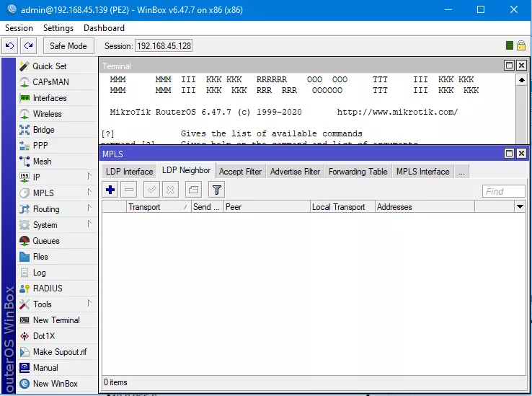Screen dimensions: 532x396
Task: Open the Dashboard menu
Action: tap(104, 28)
